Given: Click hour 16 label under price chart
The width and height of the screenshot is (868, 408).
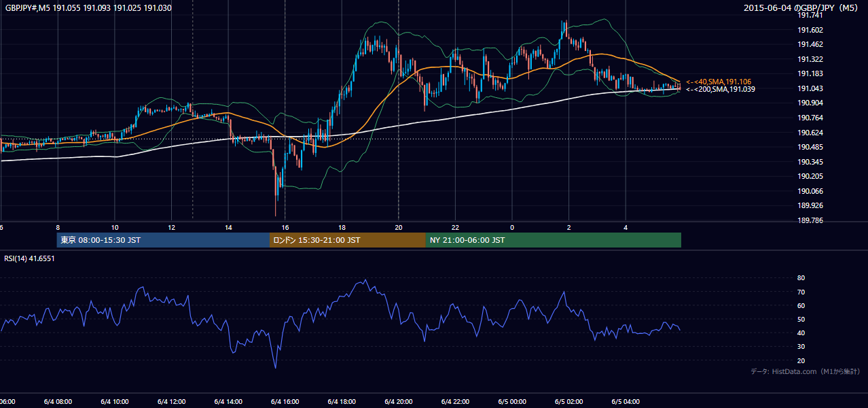Looking at the screenshot, I should pos(285,228).
